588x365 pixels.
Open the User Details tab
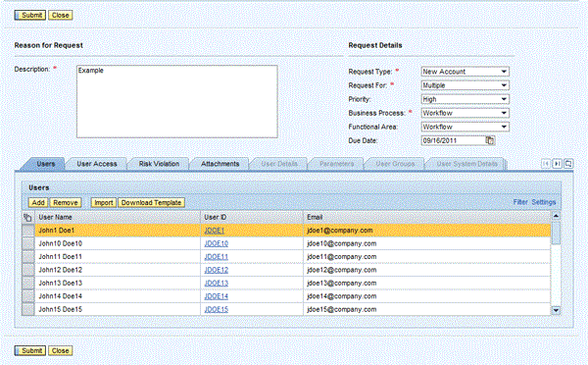(279, 164)
